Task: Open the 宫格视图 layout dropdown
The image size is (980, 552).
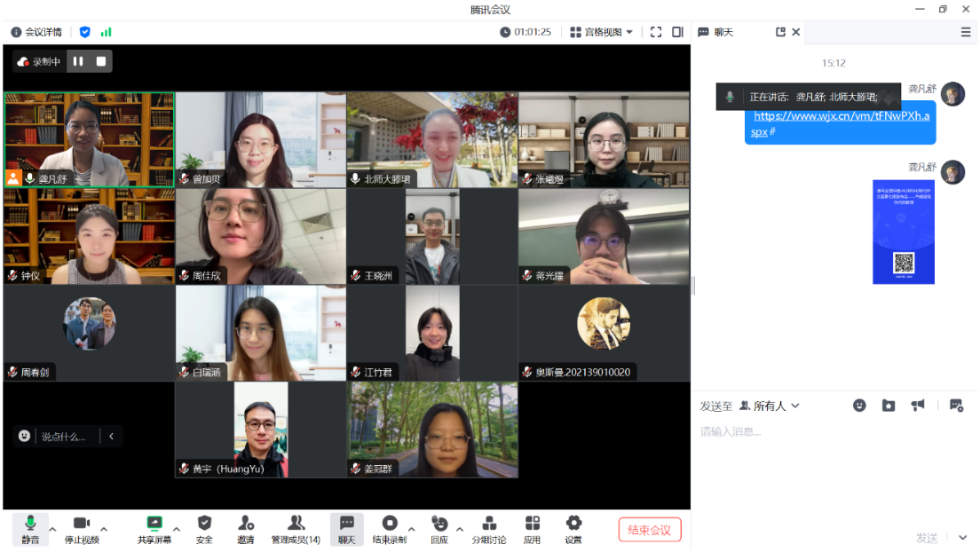Action: (601, 32)
